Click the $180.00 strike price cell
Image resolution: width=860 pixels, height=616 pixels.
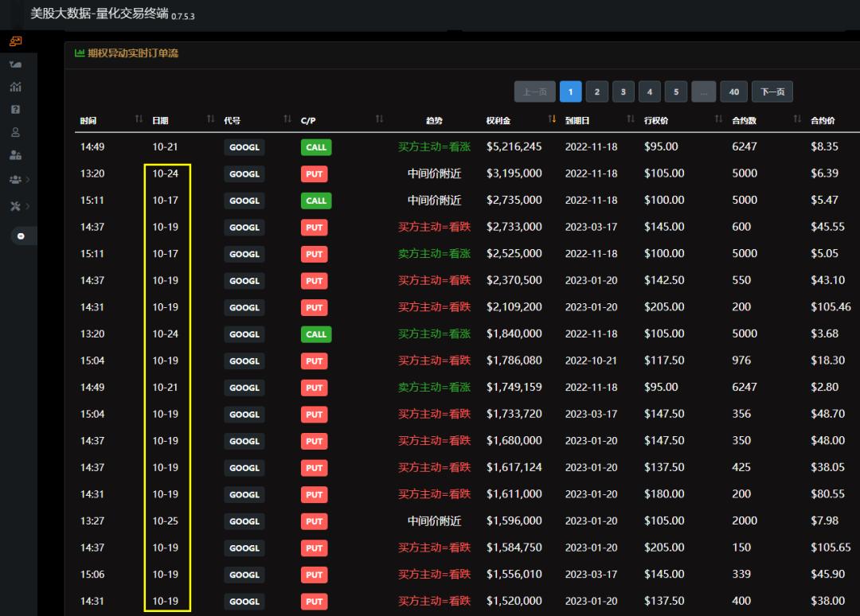click(x=664, y=494)
